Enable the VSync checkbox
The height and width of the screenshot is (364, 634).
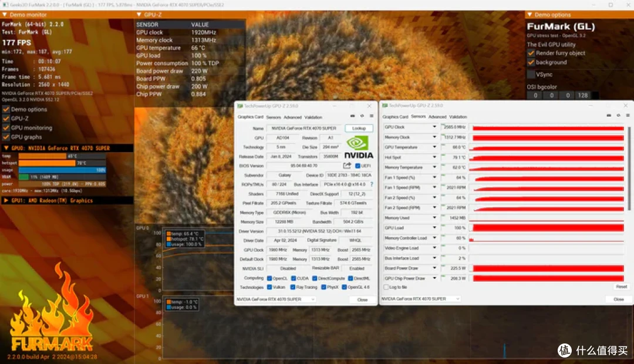[531, 75]
